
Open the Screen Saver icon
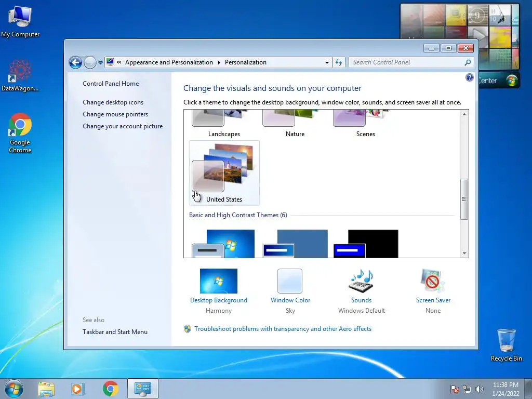tap(432, 281)
